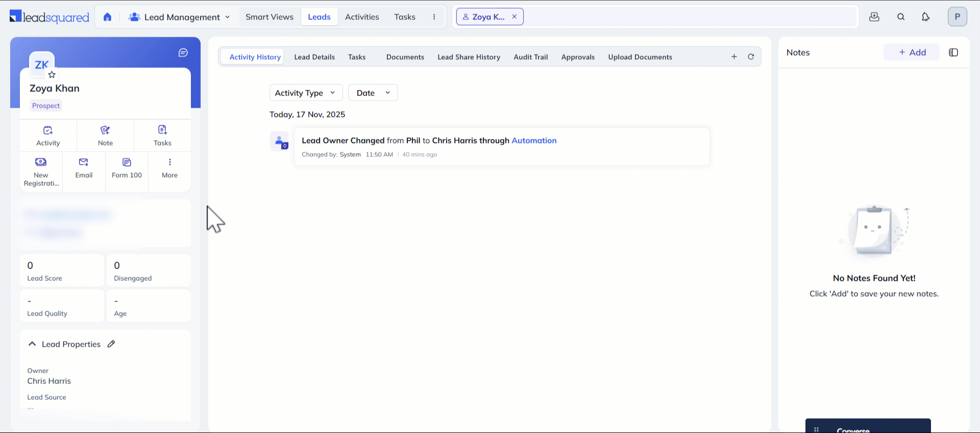Edit Lead Properties with pencil icon
The height and width of the screenshot is (433, 980).
111,344
